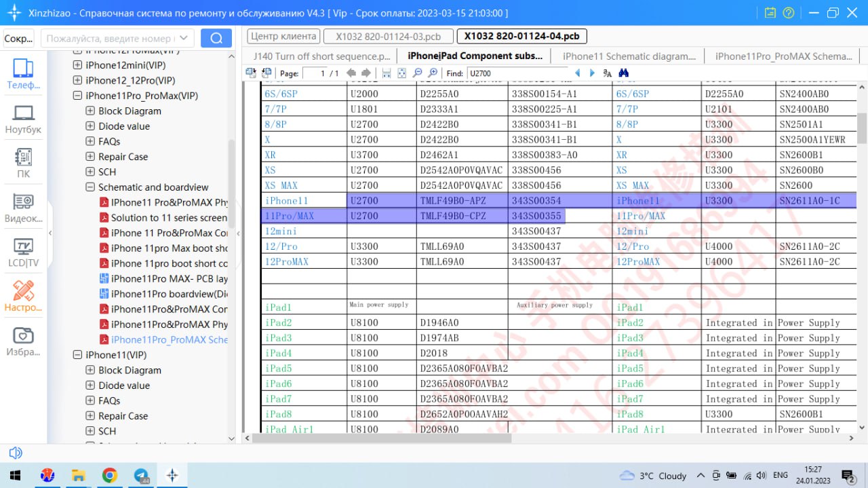Screen dimensions: 868x488
Task: Open the ПК category in the sidebar
Action: (x=23, y=164)
